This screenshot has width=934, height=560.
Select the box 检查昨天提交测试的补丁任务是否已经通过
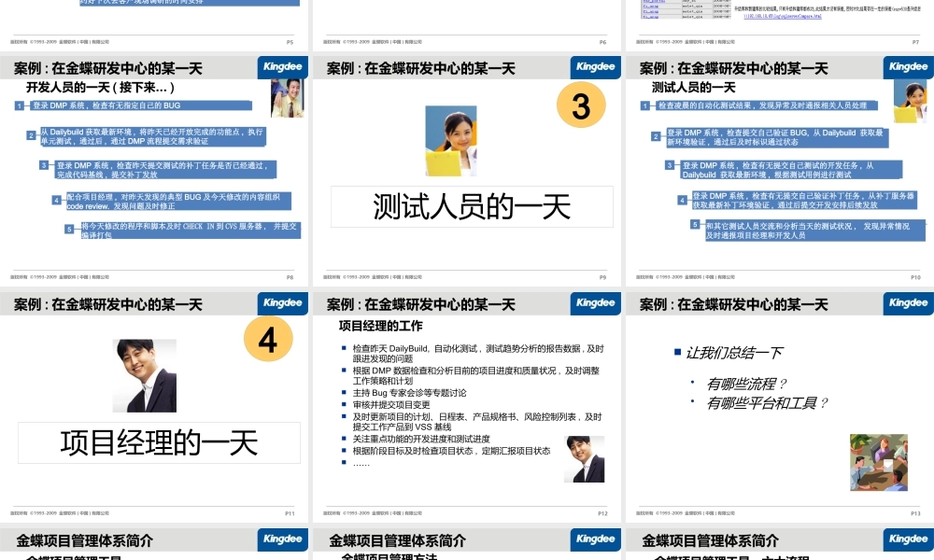[166, 170]
